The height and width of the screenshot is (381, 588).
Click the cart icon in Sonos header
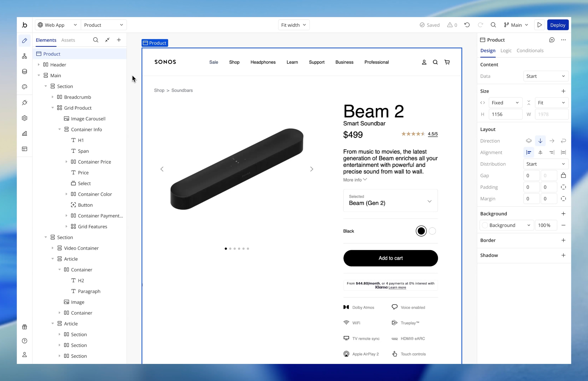pyautogui.click(x=447, y=62)
